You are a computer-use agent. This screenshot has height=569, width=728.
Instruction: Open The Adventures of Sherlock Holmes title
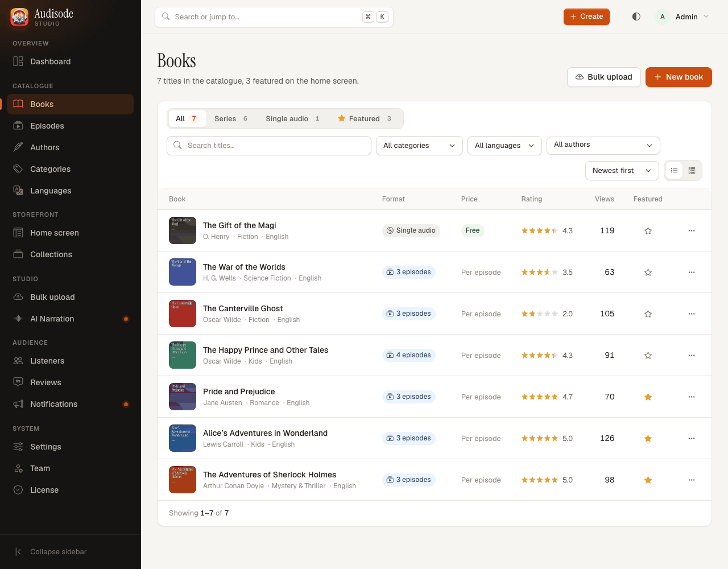(x=270, y=475)
